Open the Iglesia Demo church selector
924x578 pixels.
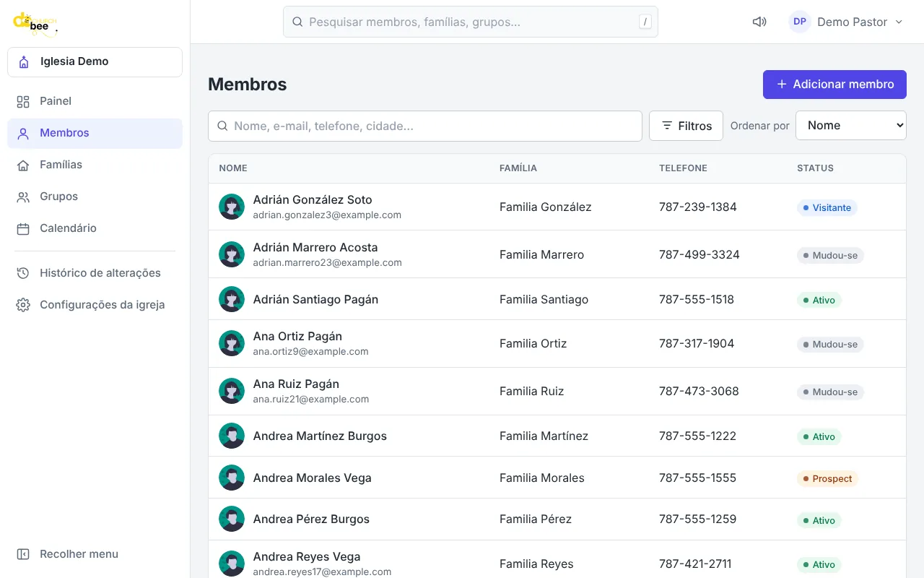point(95,62)
